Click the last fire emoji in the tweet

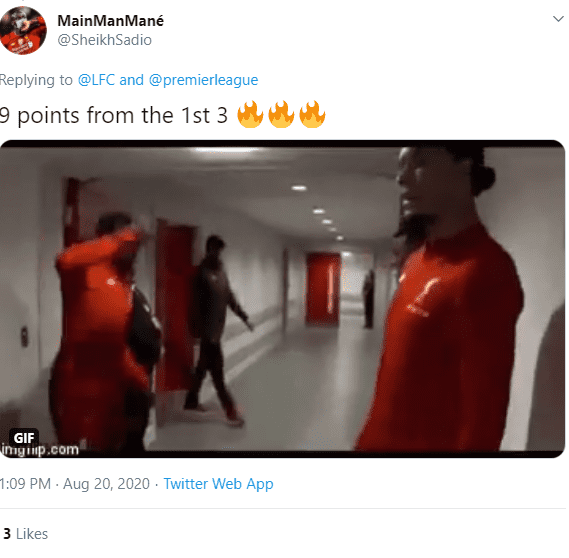[312, 115]
